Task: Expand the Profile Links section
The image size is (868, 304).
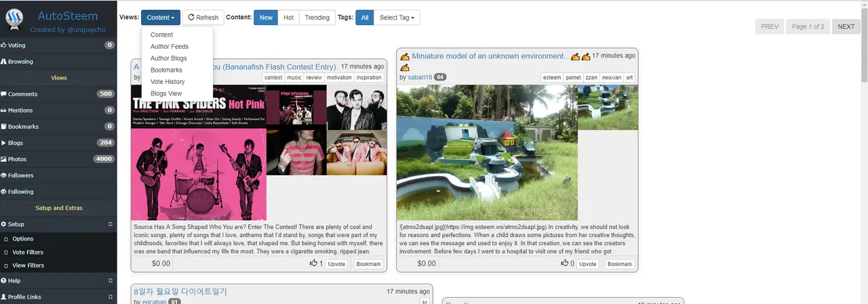Action: tap(58, 297)
